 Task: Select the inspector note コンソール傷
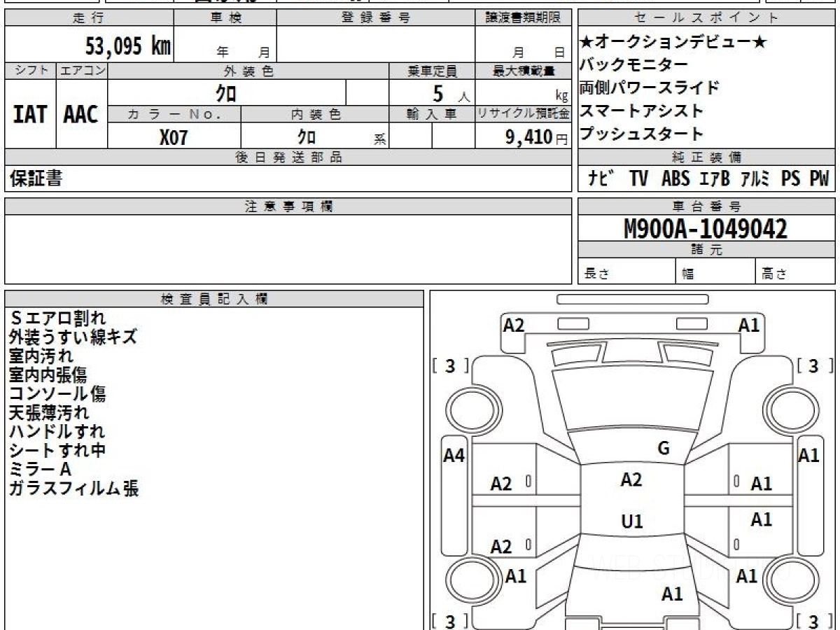[57, 394]
